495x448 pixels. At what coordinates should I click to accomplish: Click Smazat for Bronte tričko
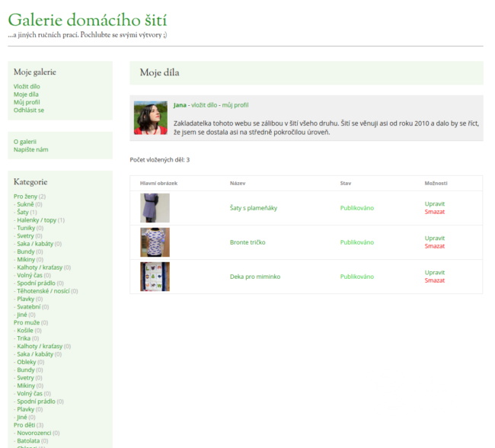(x=435, y=246)
